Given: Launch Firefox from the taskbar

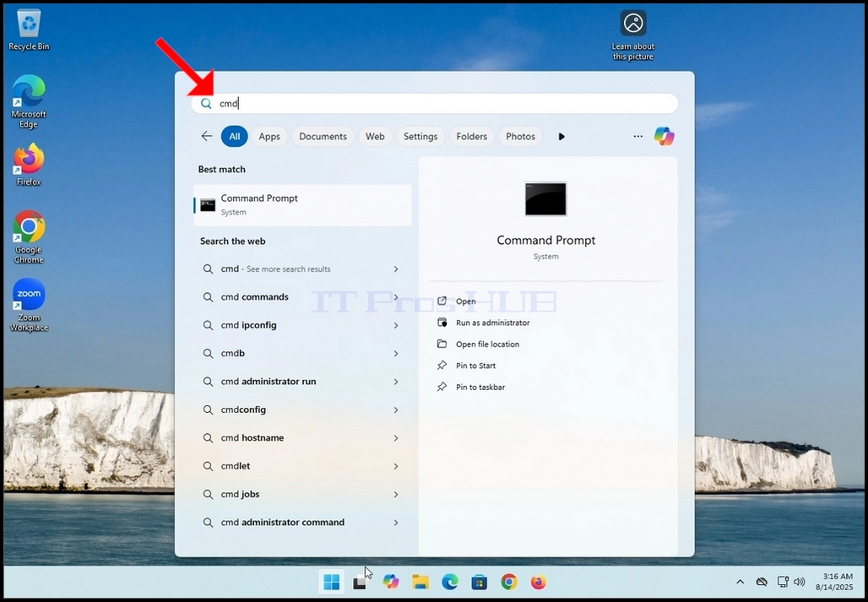Looking at the screenshot, I should tap(538, 582).
